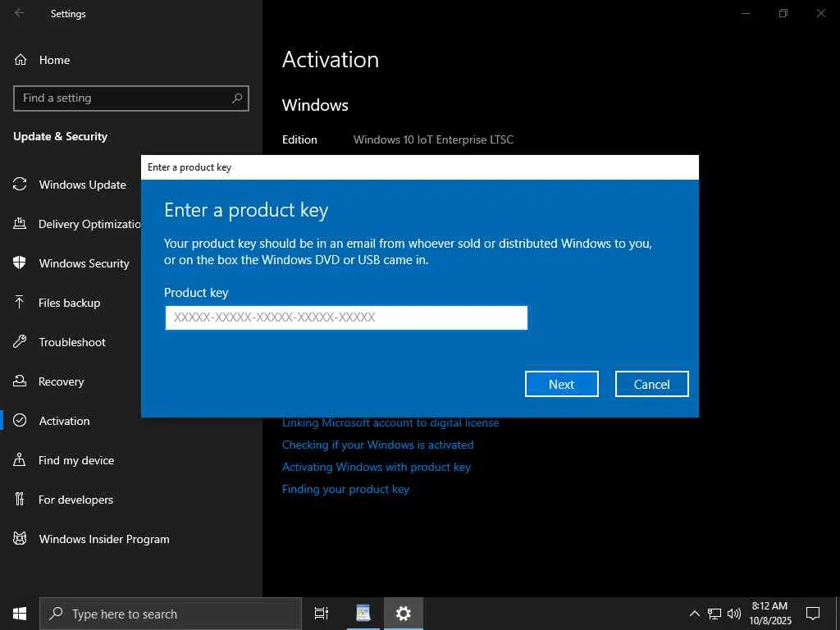The width and height of the screenshot is (840, 630).
Task: Cancel the product key dialog
Action: 651,384
